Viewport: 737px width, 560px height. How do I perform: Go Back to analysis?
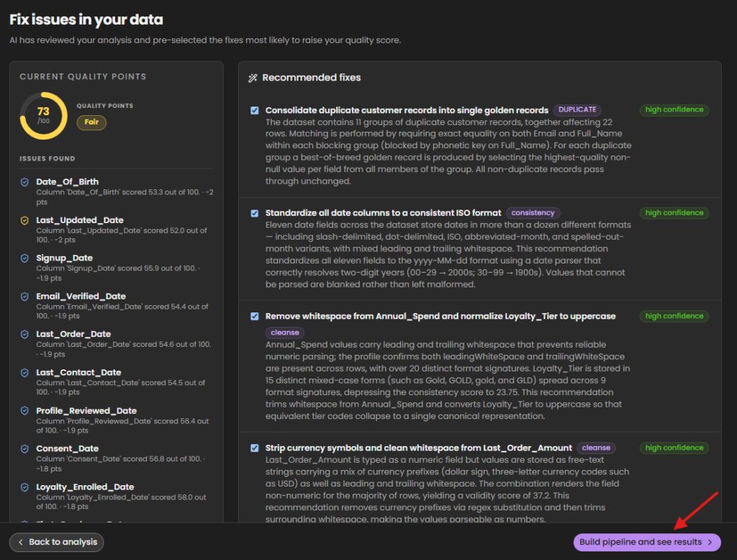coord(56,542)
